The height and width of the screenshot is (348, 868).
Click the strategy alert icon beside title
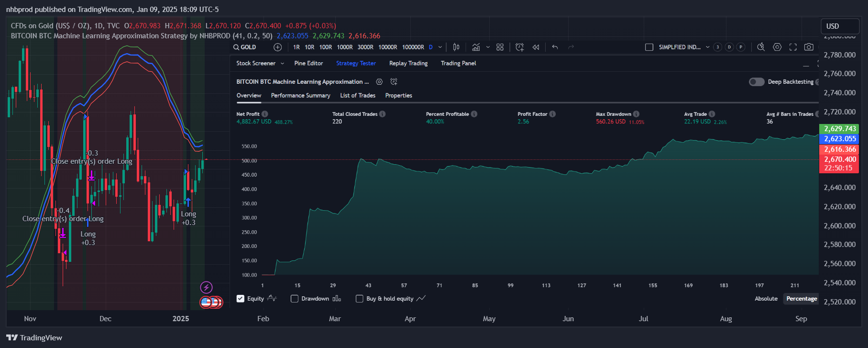394,82
